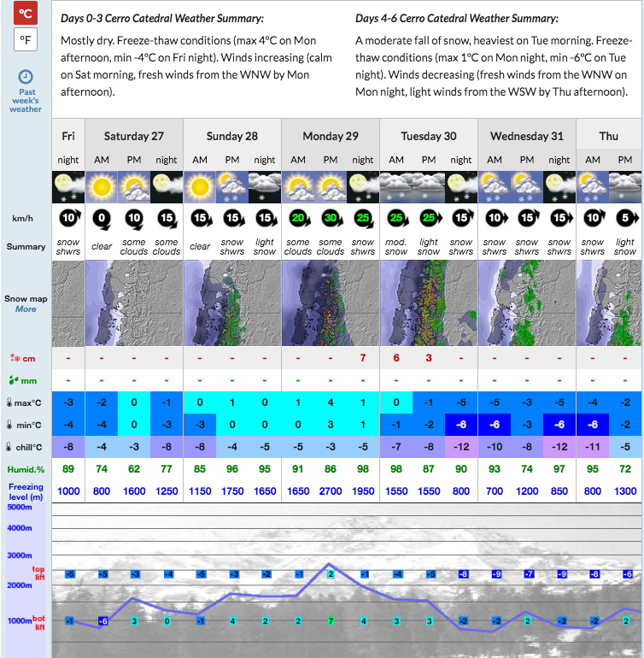Switch temperature units to °C
Image resolution: width=644 pixels, height=658 pixels.
tap(26, 13)
